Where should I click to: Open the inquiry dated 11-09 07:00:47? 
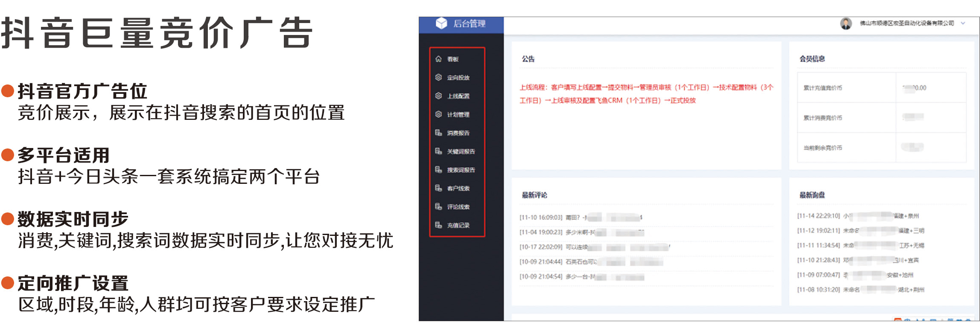[x=855, y=275]
